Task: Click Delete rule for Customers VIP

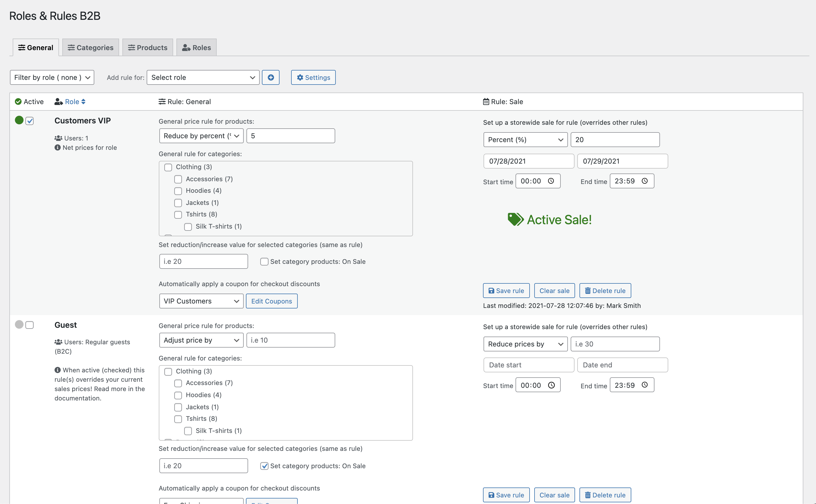Action: coord(605,291)
